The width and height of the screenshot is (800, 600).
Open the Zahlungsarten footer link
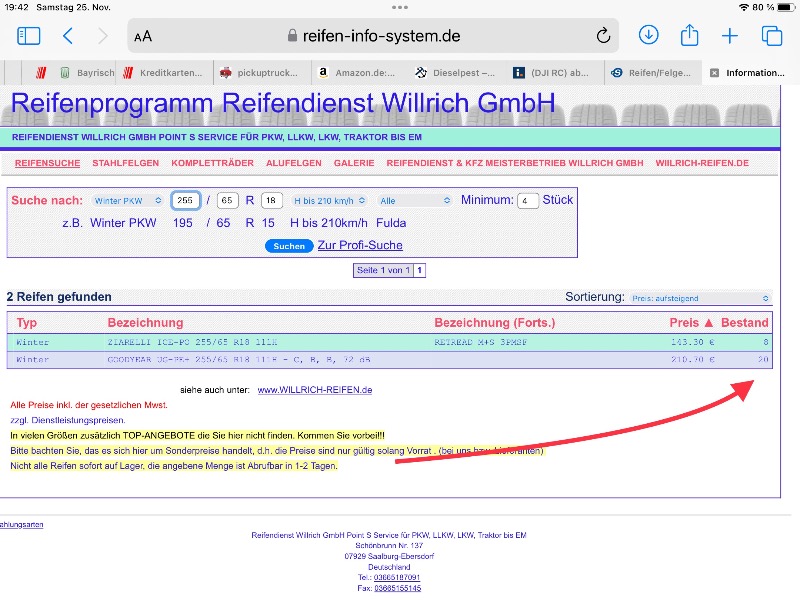click(21, 524)
